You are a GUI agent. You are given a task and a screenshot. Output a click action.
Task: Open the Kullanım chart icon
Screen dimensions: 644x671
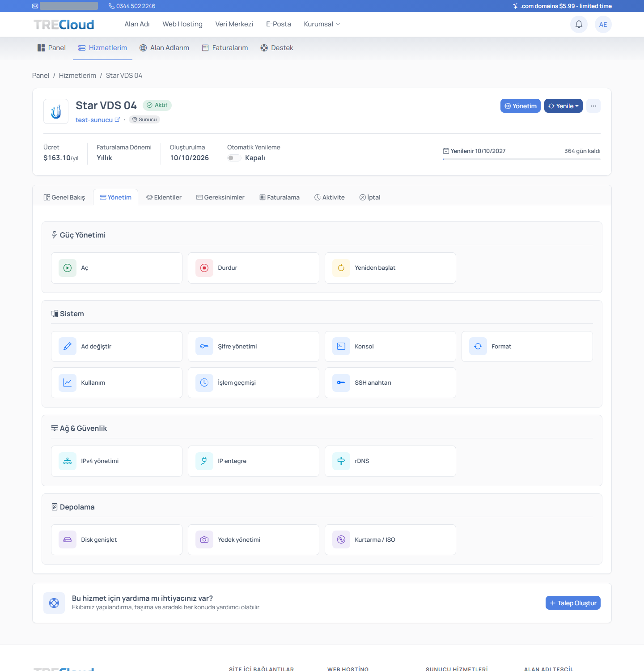click(68, 383)
